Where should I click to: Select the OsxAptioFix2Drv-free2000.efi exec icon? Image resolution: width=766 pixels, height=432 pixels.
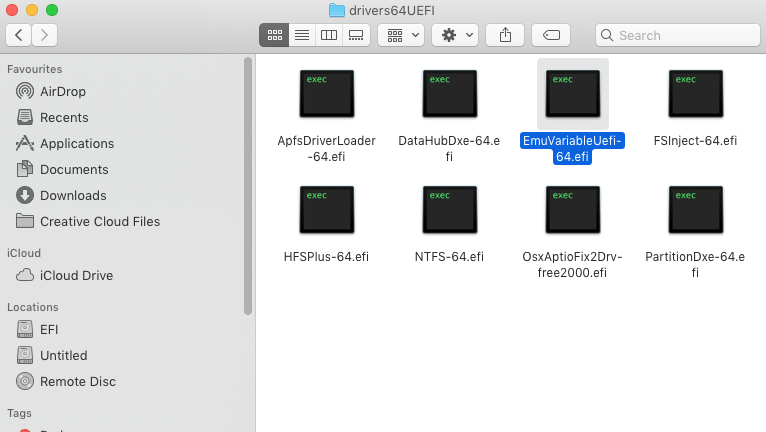[x=573, y=210]
